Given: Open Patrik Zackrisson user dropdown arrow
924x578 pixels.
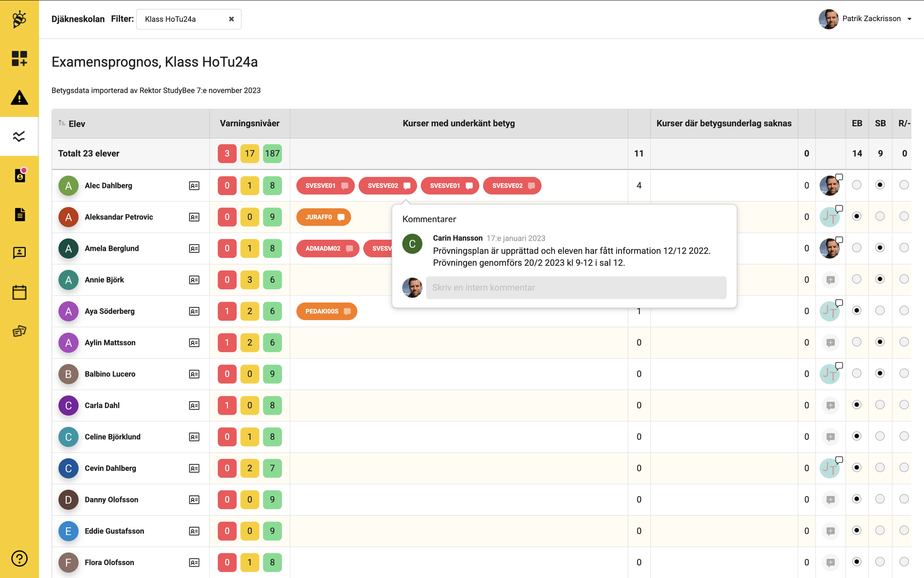Looking at the screenshot, I should pyautogui.click(x=910, y=19).
